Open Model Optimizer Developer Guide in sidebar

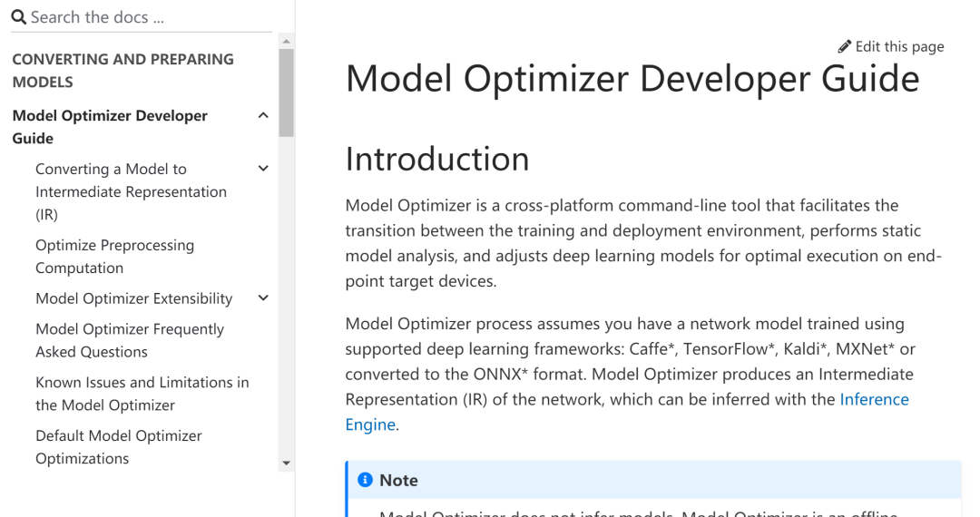110,127
